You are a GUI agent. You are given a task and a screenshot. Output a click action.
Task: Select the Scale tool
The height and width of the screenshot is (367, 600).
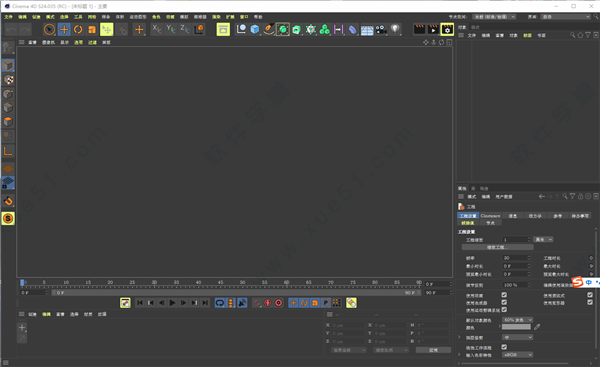coord(92,29)
